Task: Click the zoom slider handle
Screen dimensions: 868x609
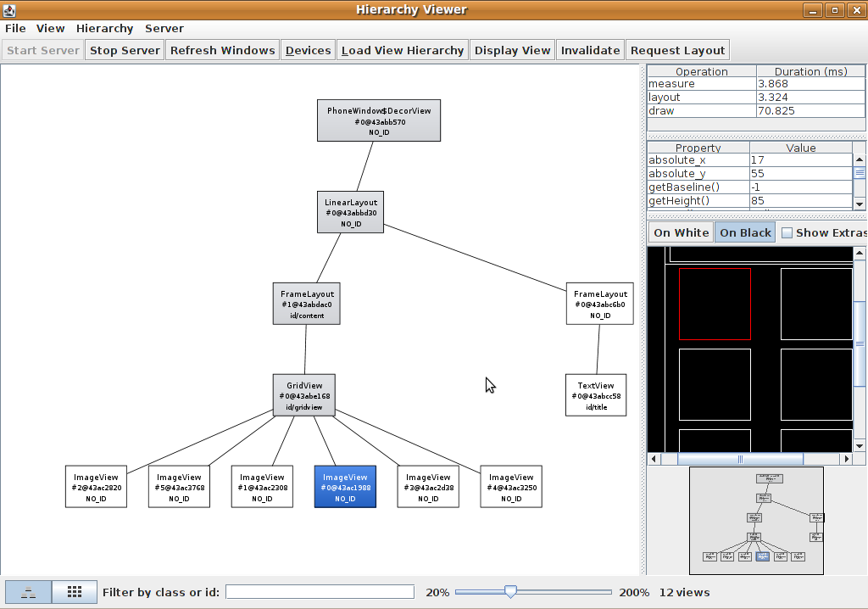Action: (x=510, y=592)
